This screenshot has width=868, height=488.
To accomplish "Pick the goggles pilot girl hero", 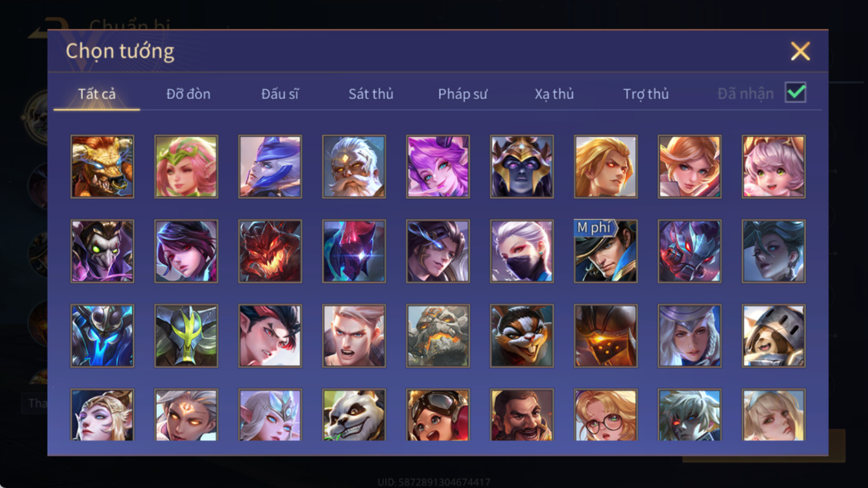I will tap(438, 415).
